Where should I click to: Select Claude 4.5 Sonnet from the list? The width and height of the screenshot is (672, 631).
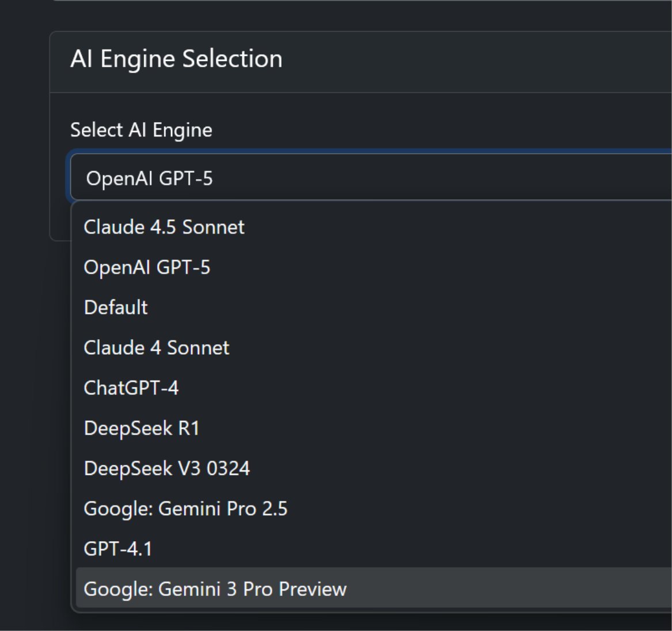pos(164,227)
